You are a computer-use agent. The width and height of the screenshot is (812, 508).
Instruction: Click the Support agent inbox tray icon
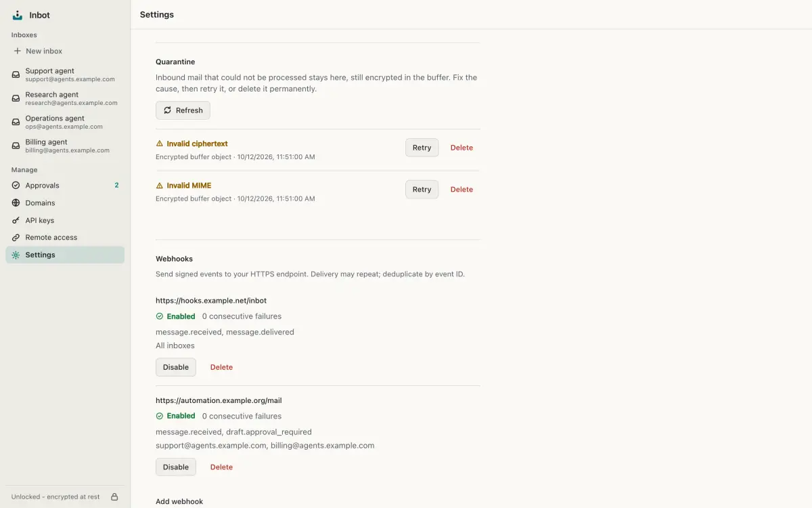click(16, 75)
